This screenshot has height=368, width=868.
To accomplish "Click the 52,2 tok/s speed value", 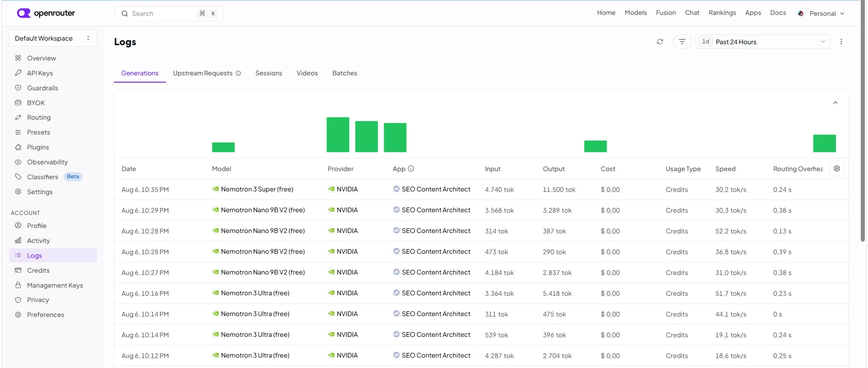I will pos(731,231).
